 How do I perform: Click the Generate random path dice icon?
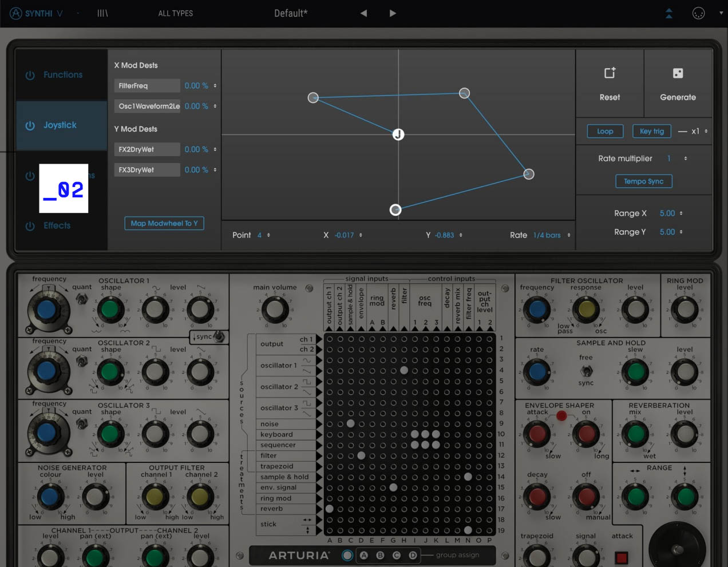tap(678, 73)
